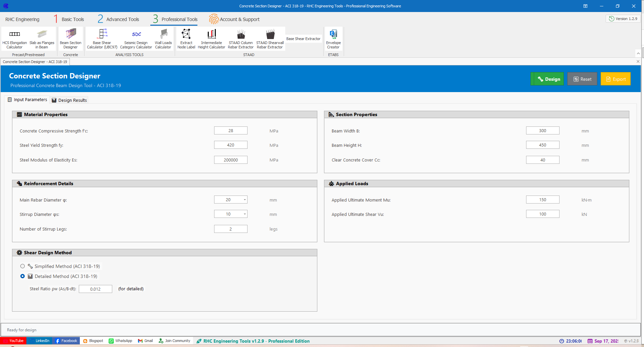Click the Beam Width B input field

542,131
